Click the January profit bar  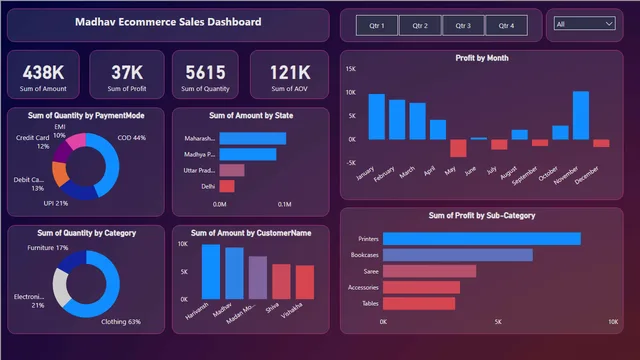377,117
